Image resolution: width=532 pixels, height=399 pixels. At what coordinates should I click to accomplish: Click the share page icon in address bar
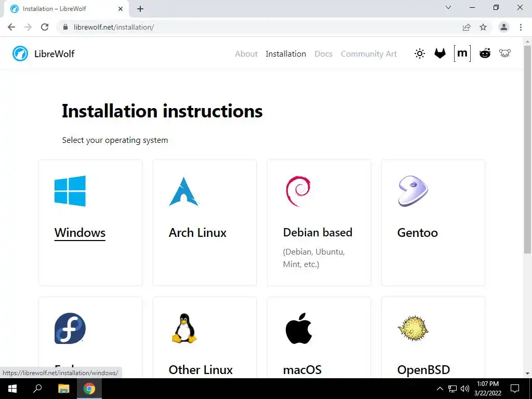pos(467,27)
